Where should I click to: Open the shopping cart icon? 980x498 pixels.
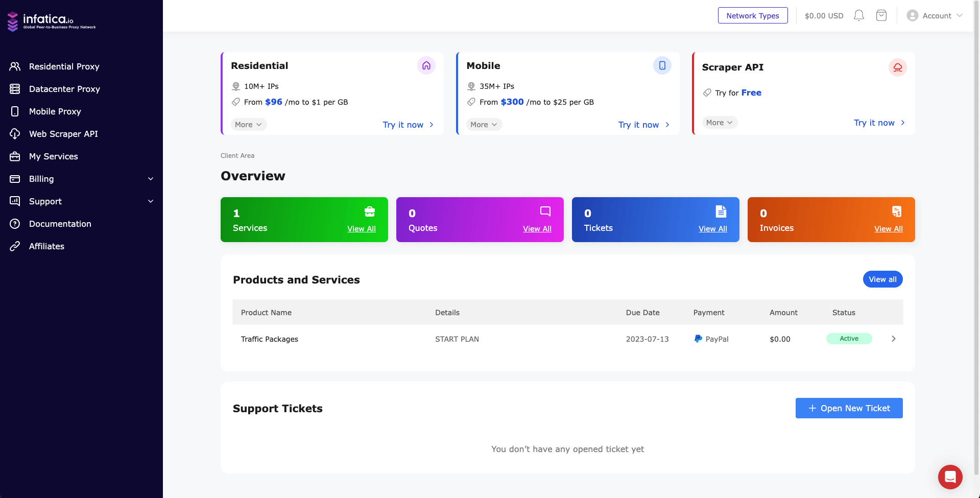(x=881, y=15)
